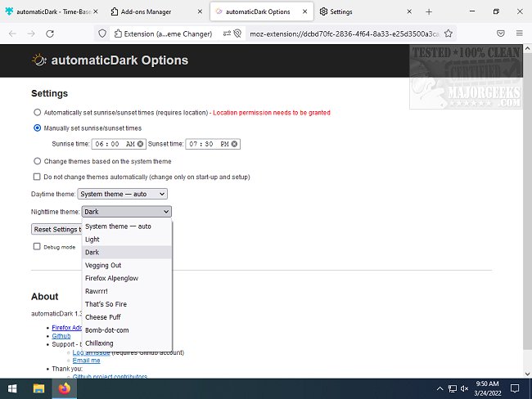Screen dimensions: 532x399
Task: Click the address bar URL
Action: pos(344,34)
